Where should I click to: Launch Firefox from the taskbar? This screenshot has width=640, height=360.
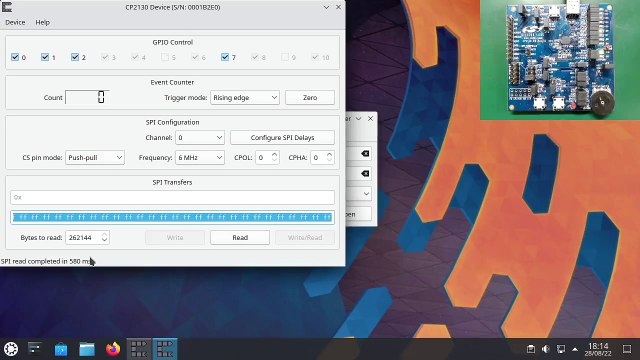point(113,349)
